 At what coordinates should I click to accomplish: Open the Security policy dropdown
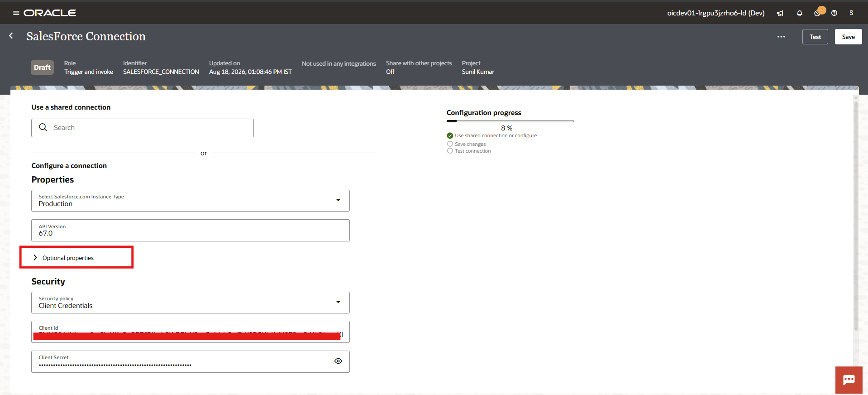click(191, 303)
